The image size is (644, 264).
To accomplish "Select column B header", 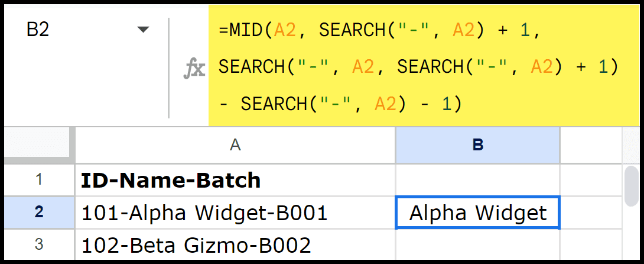I will point(477,144).
